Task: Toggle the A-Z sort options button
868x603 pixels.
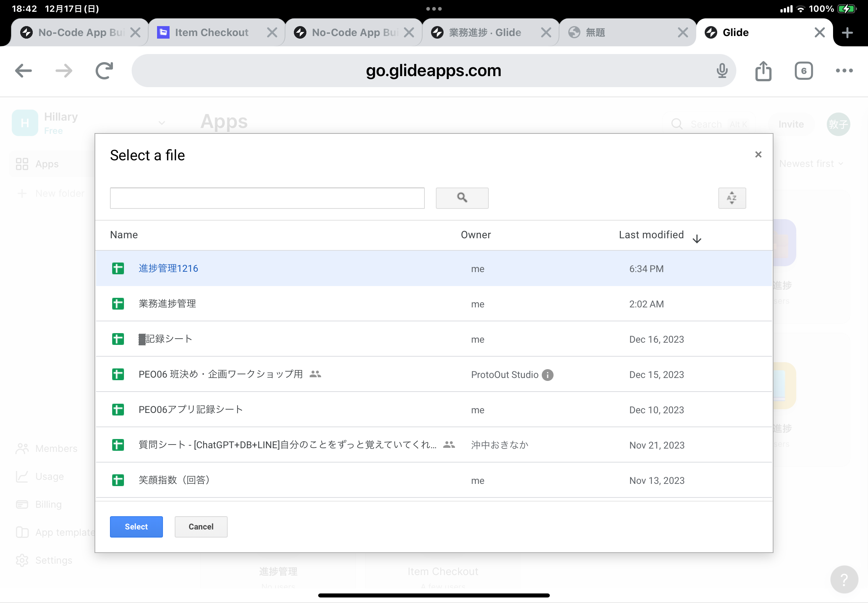Action: [x=732, y=198]
